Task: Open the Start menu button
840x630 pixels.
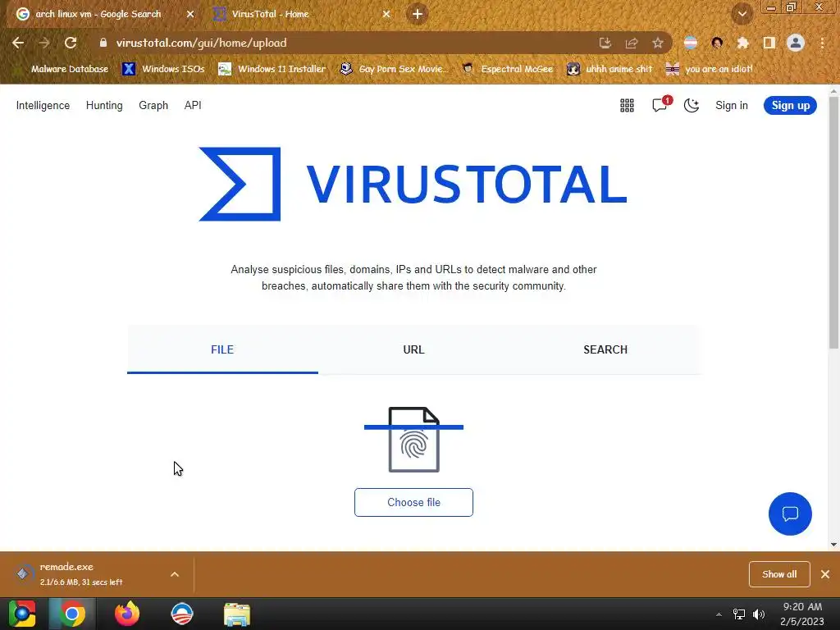Action: (x=22, y=614)
